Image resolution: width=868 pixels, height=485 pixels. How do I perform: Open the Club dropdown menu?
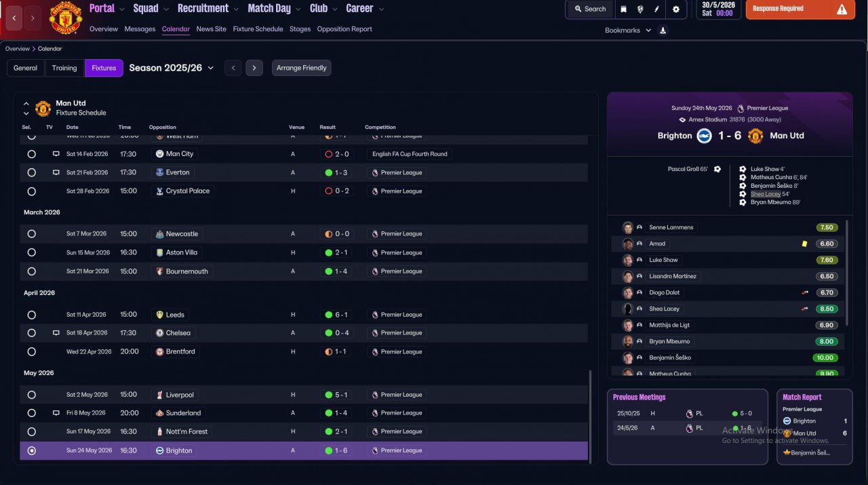323,9
